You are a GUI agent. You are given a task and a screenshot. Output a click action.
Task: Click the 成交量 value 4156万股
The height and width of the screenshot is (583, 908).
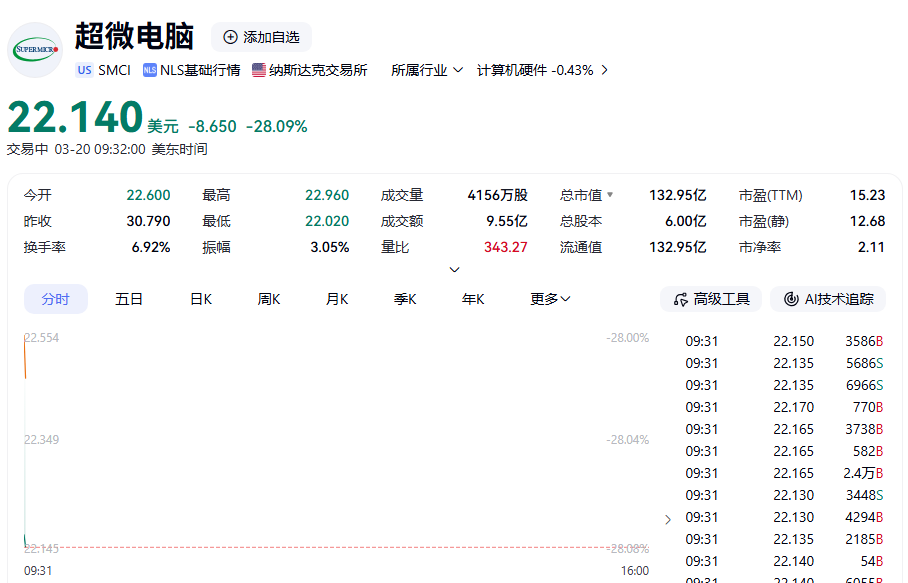point(498,195)
